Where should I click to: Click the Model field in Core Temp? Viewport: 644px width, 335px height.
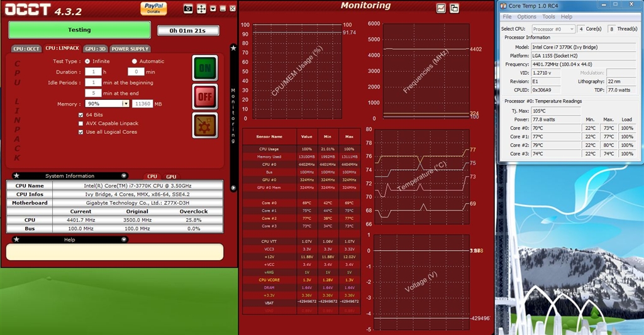(583, 47)
